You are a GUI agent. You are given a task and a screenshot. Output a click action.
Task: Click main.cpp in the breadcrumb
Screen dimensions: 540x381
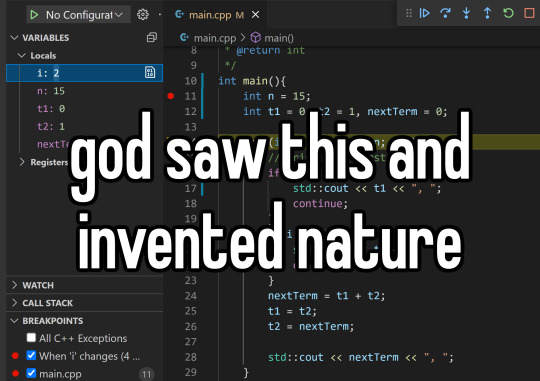point(215,38)
